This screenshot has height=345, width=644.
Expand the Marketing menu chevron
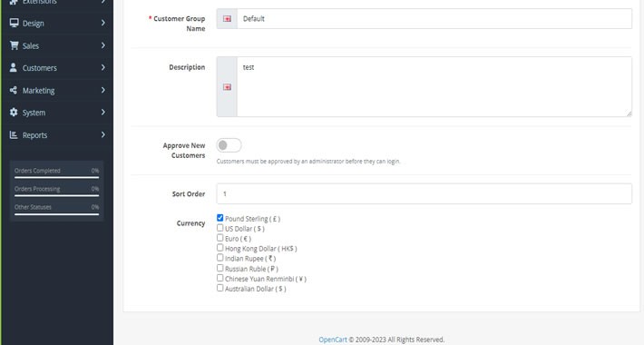point(103,90)
